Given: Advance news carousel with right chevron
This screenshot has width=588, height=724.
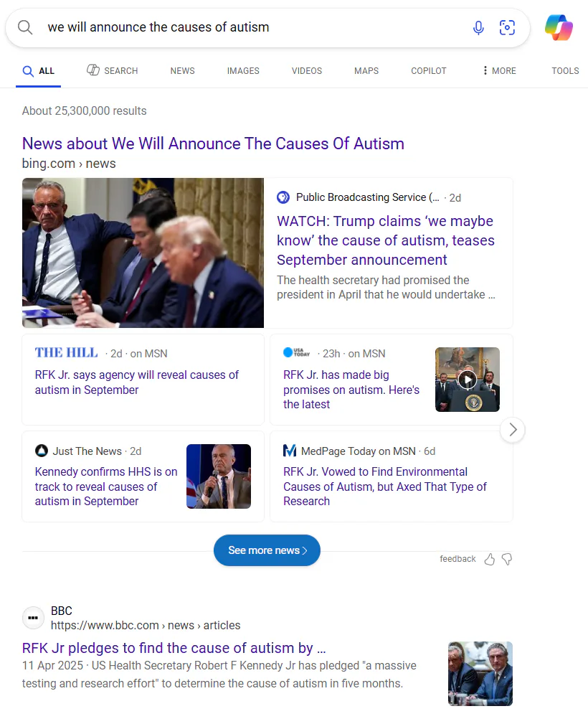Looking at the screenshot, I should 513,430.
